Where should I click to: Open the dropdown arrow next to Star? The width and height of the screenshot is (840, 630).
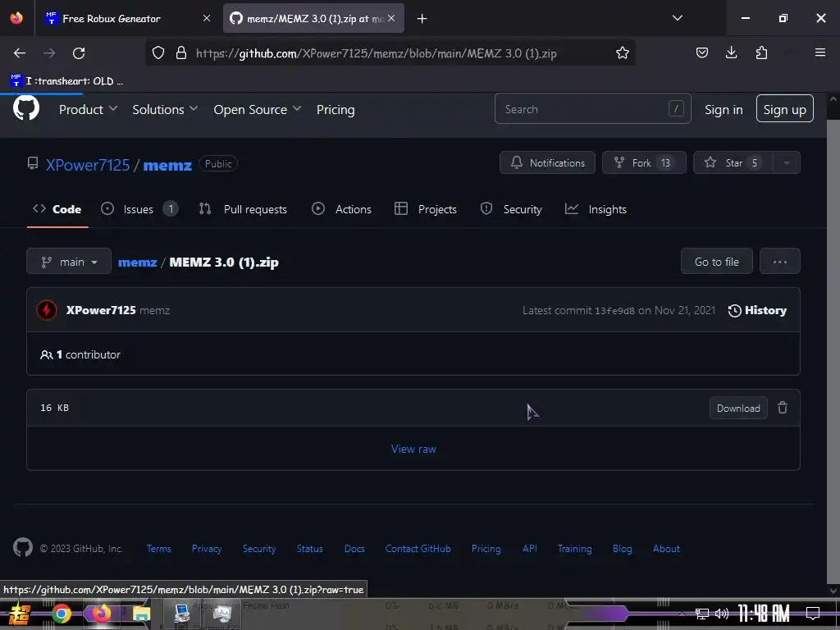pos(787,163)
